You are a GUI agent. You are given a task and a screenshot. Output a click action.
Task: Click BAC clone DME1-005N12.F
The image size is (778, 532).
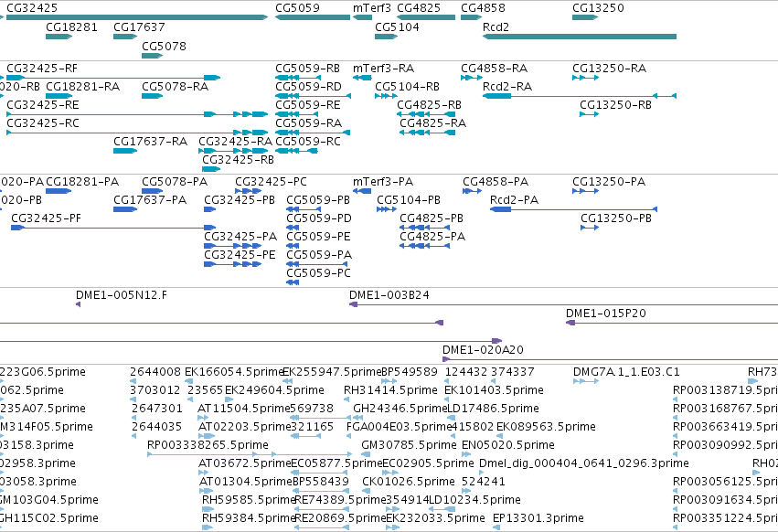coord(78,304)
